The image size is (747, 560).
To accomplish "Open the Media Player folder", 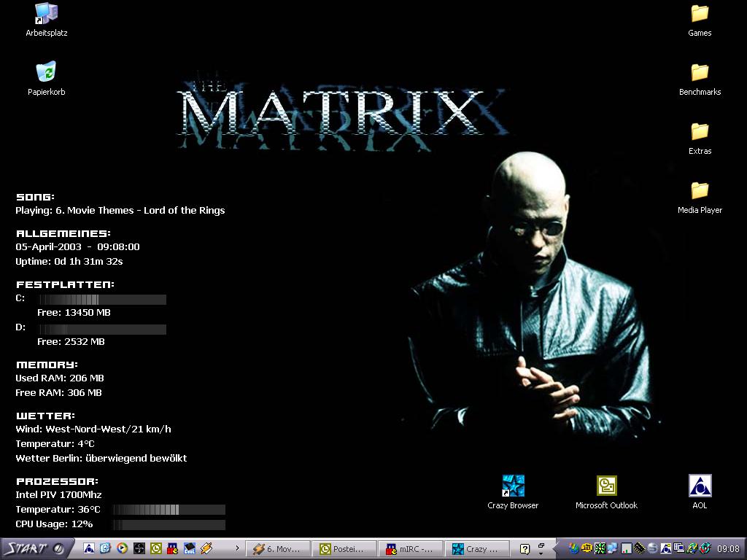I will pyautogui.click(x=700, y=197).
